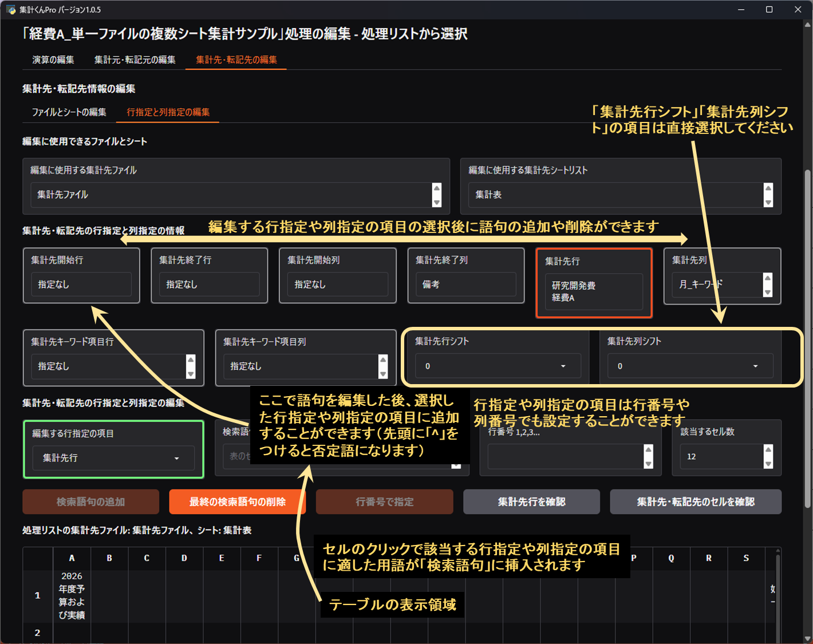
Task: Open the 集計先列シフト dropdown
Action: (690, 366)
